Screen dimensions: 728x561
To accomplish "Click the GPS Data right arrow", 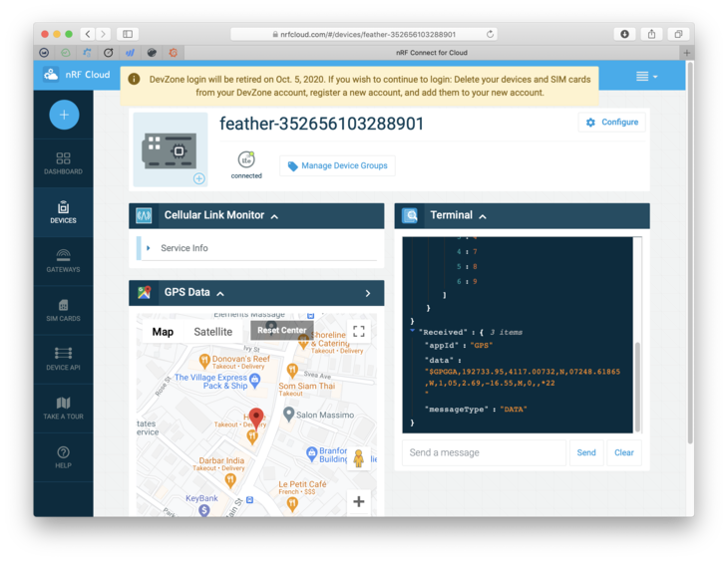I will pyautogui.click(x=368, y=293).
